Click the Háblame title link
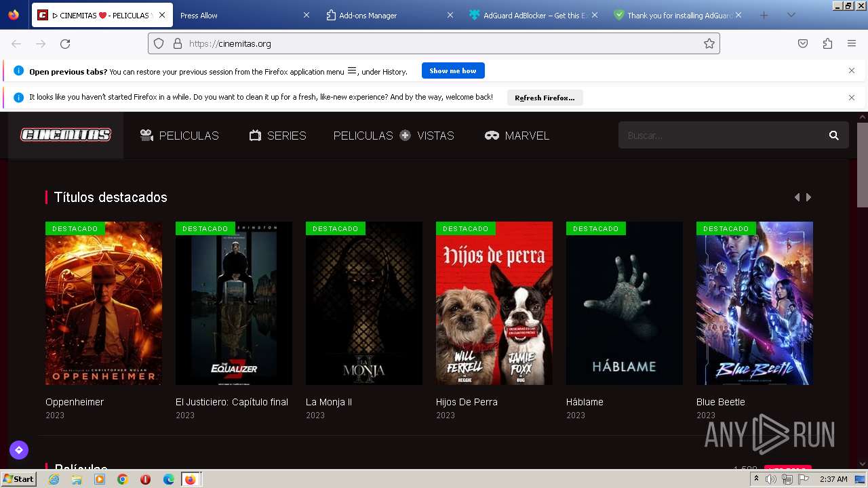Image resolution: width=868 pixels, height=488 pixels. click(x=585, y=402)
